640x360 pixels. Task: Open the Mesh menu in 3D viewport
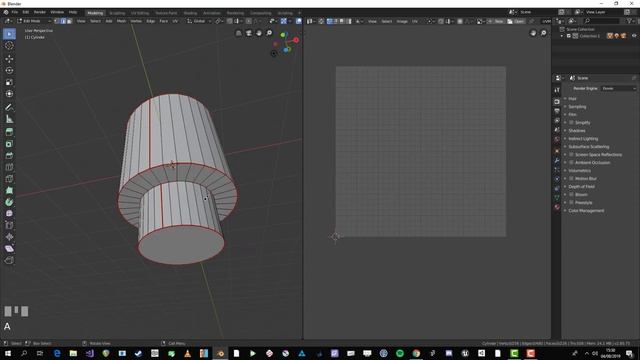click(x=122, y=21)
